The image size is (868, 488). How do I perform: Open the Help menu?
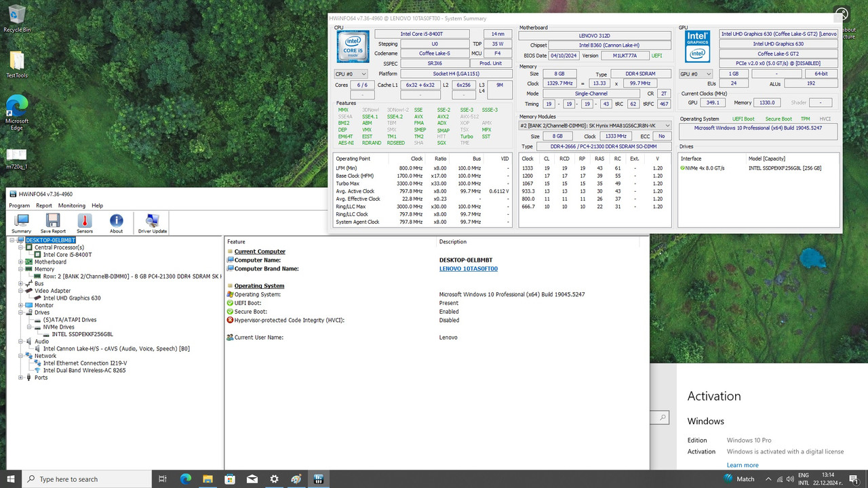pyautogui.click(x=98, y=205)
